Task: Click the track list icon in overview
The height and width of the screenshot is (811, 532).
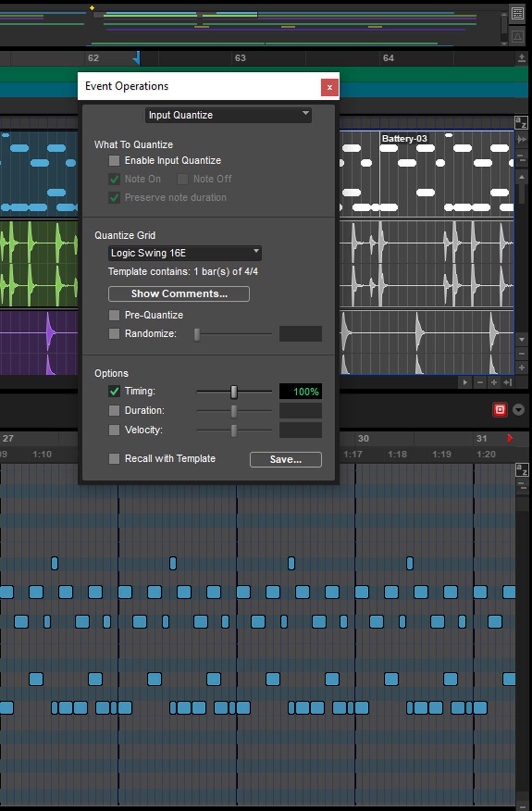Action: point(517,13)
